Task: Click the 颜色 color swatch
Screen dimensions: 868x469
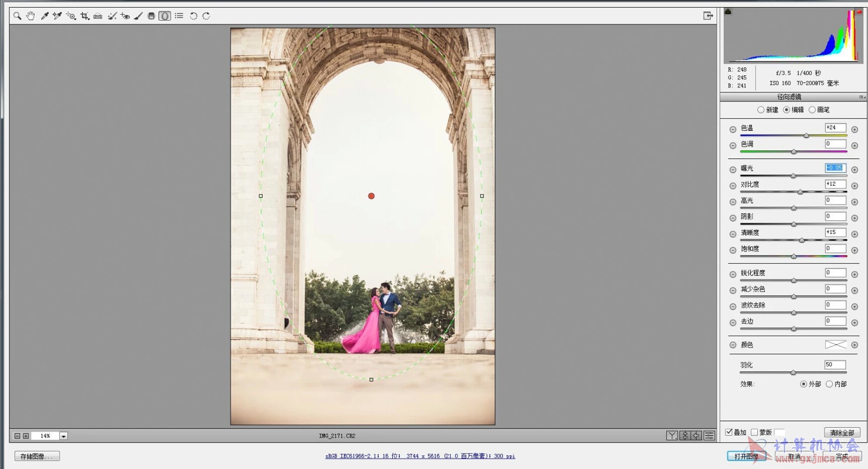Action: 835,345
